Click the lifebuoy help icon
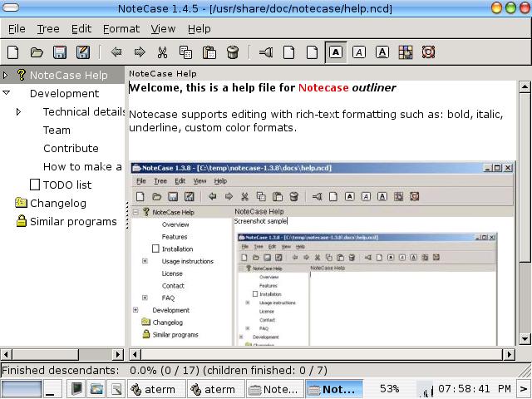 pos(428,52)
